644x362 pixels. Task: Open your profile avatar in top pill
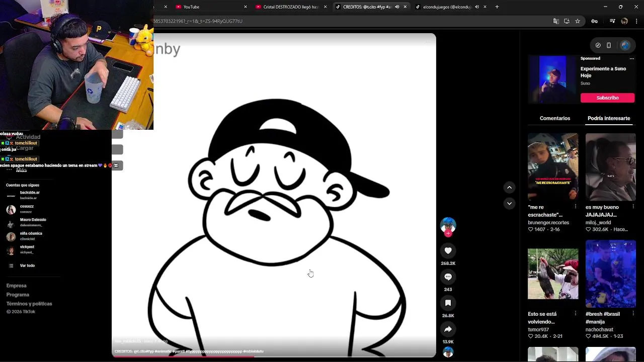pos(625,45)
